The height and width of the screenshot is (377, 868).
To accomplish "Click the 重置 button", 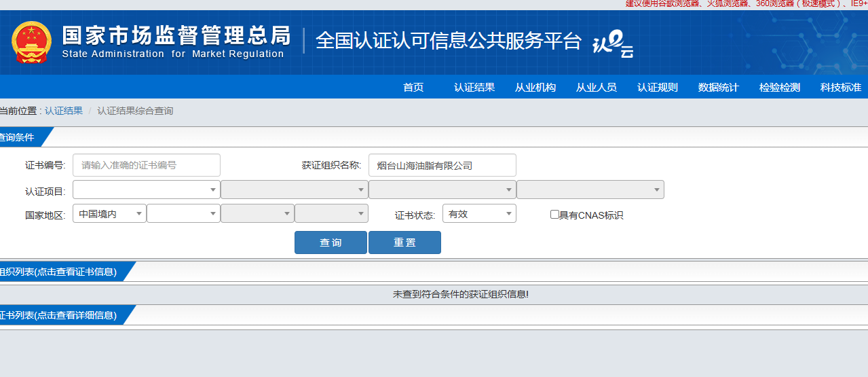I will [404, 243].
